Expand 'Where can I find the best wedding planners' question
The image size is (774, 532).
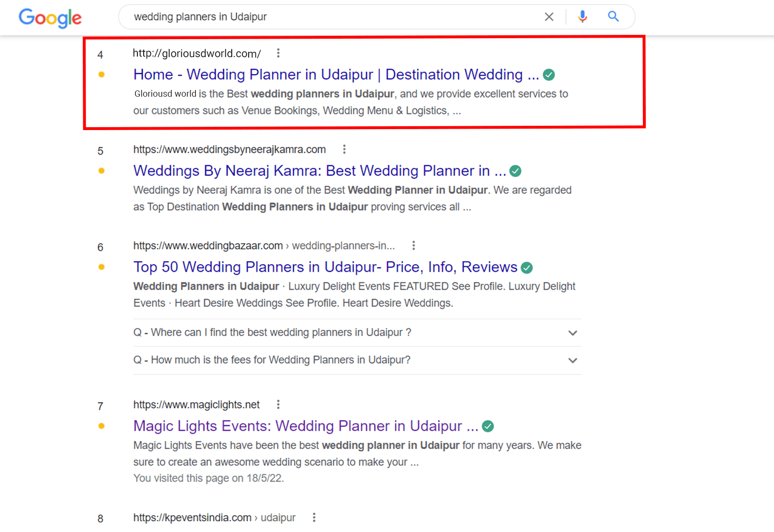[572, 333]
